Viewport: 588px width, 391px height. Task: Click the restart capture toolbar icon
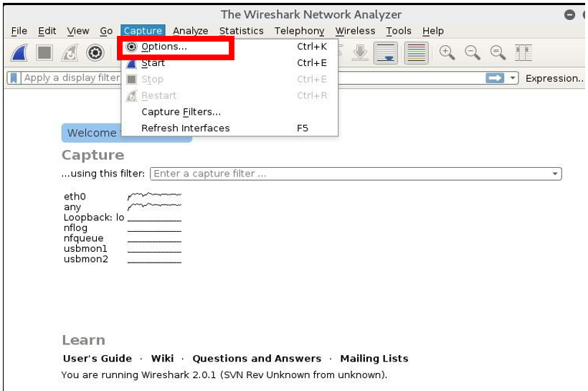click(x=70, y=53)
